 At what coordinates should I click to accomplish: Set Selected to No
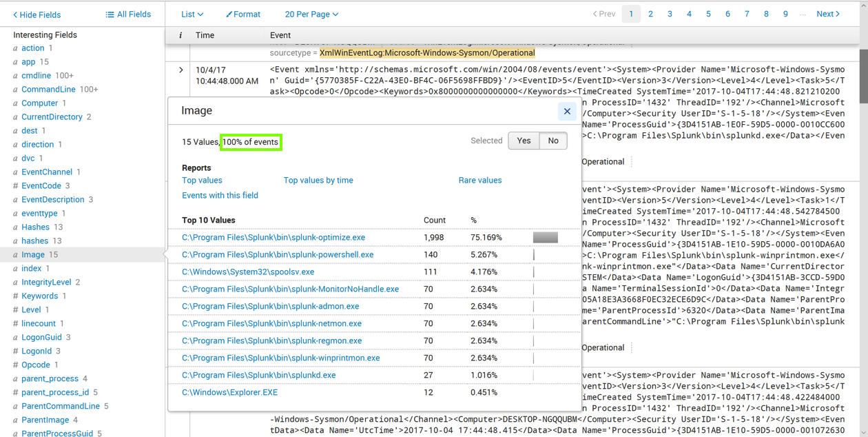(x=553, y=141)
